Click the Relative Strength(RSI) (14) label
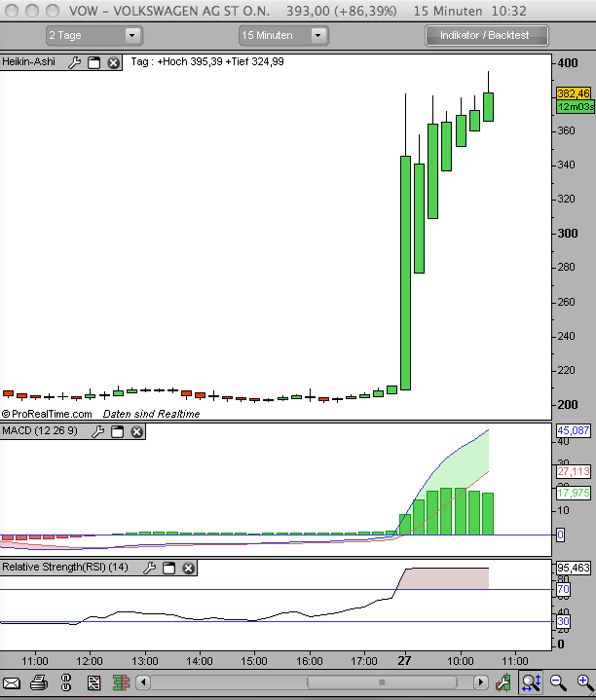 click(65, 567)
